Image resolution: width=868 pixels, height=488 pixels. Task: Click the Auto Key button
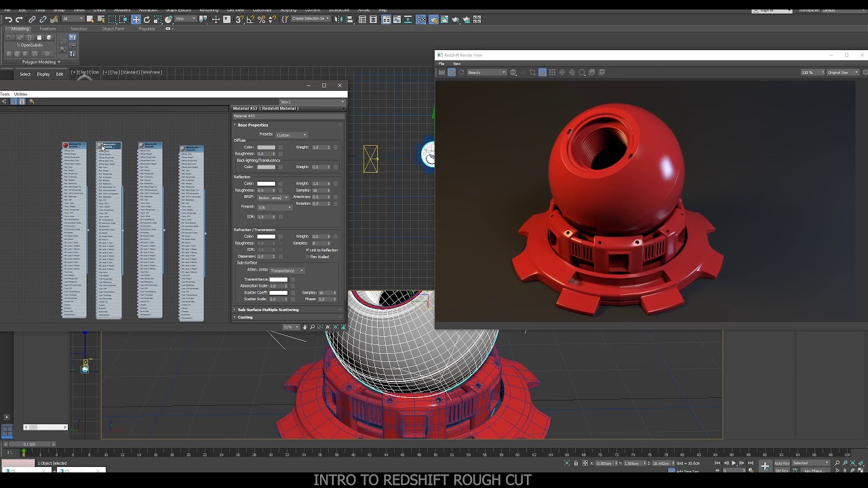(782, 463)
